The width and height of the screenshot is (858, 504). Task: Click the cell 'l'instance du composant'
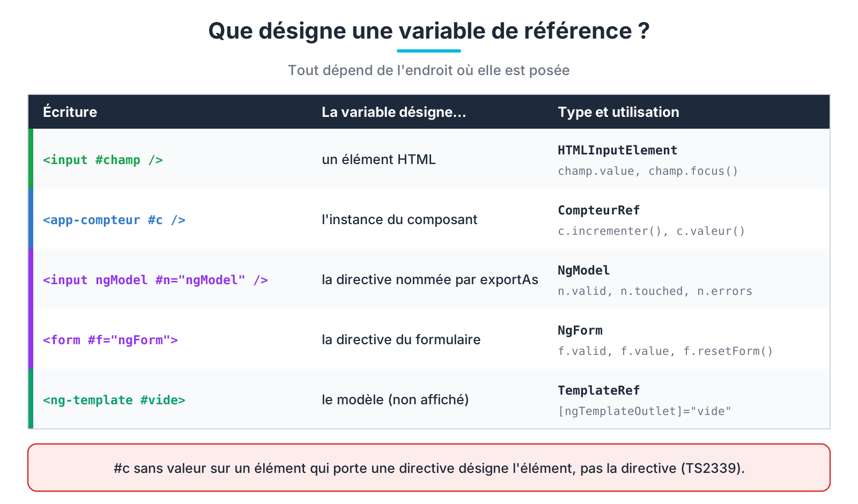[x=400, y=219]
